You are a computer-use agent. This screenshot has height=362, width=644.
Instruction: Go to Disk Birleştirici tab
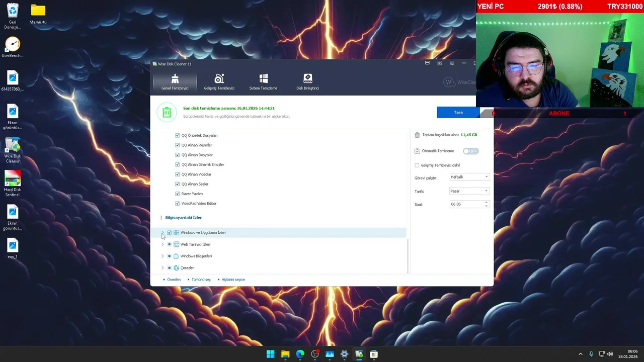(307, 81)
